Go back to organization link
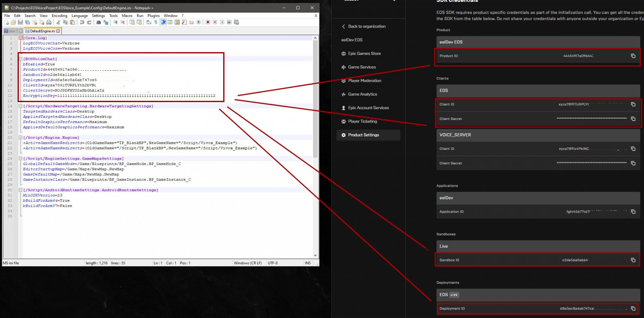Viewport: 644px width, 318px height. tap(366, 26)
